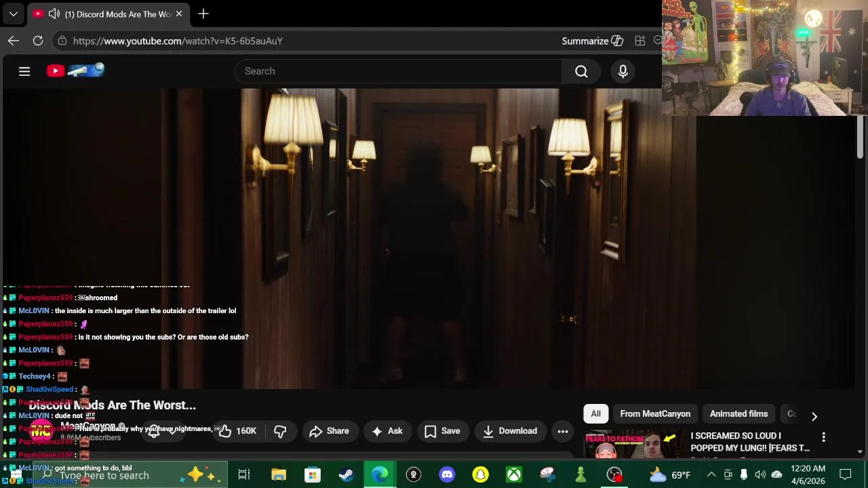Open I SCREAMED SO LOUD video title

click(x=750, y=442)
